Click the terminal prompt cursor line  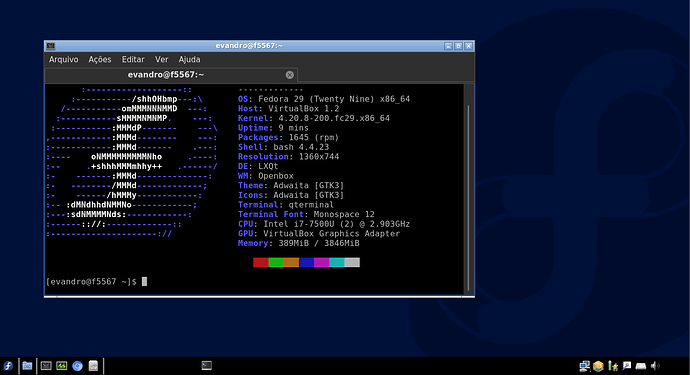tap(96, 282)
